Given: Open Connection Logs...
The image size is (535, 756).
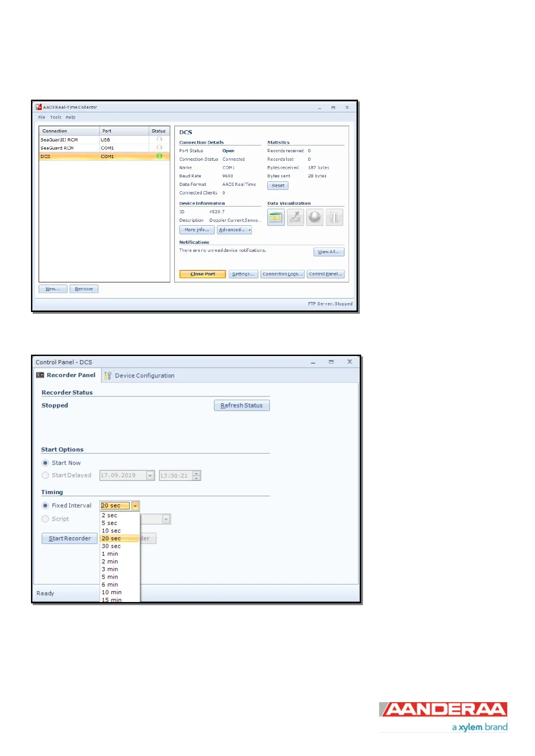Looking at the screenshot, I should click(x=283, y=274).
